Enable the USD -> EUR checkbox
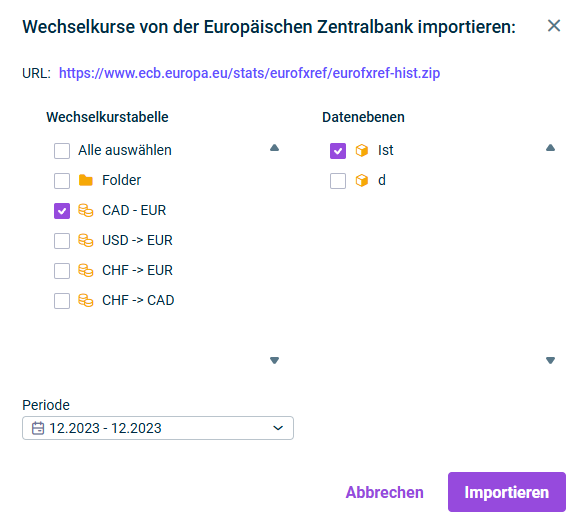This screenshot has height=524, width=588. (x=62, y=241)
